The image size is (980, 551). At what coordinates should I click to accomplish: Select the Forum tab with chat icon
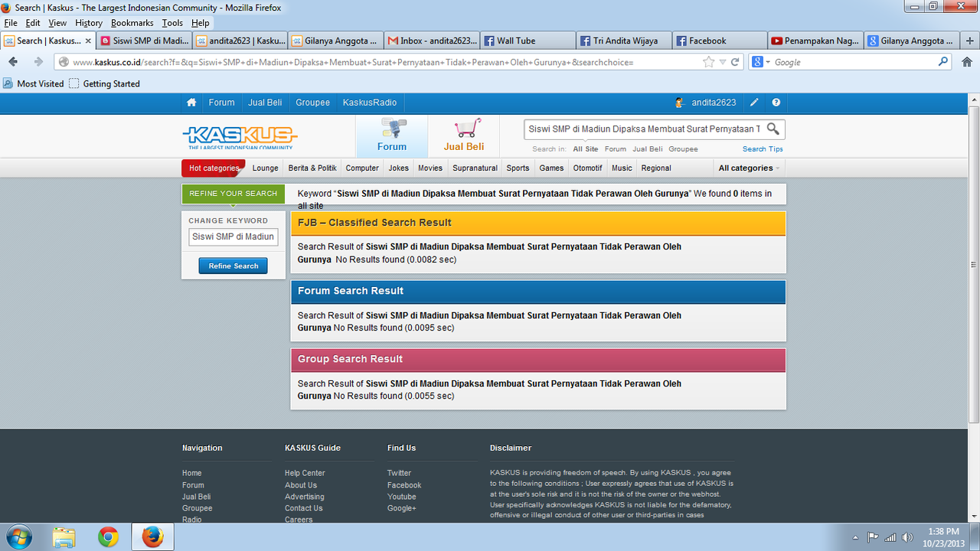392,136
